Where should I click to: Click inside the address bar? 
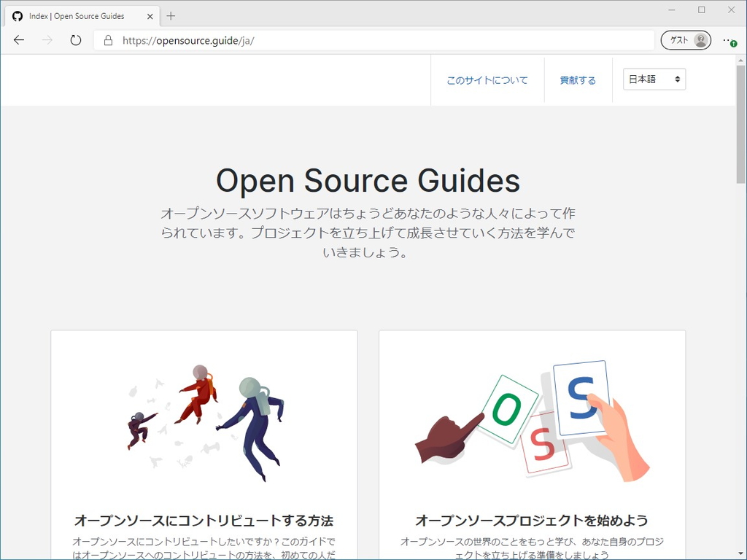[292, 40]
